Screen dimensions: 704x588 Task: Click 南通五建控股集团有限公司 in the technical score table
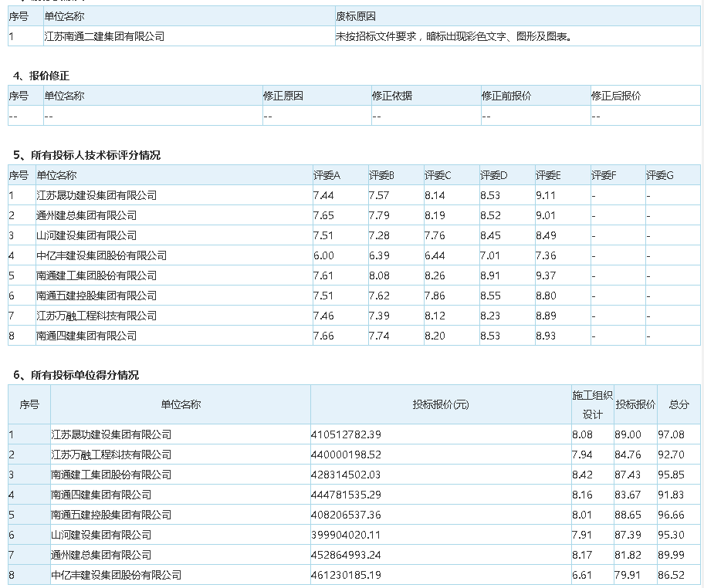point(96,296)
